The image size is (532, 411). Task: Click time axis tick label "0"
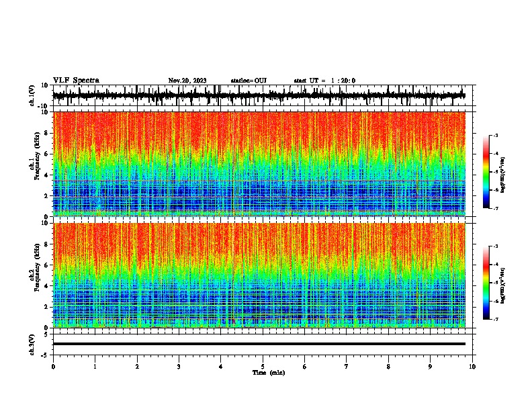[x=53, y=367]
